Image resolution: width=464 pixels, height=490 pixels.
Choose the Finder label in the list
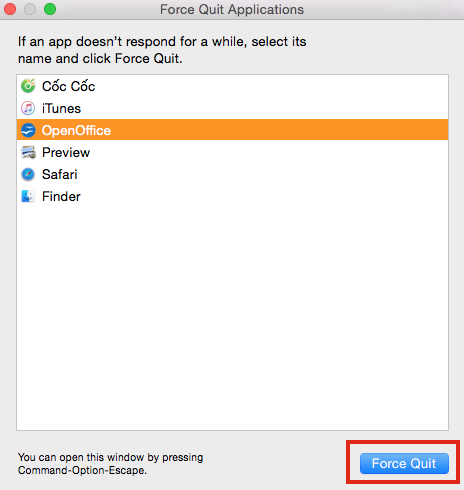[x=61, y=196]
